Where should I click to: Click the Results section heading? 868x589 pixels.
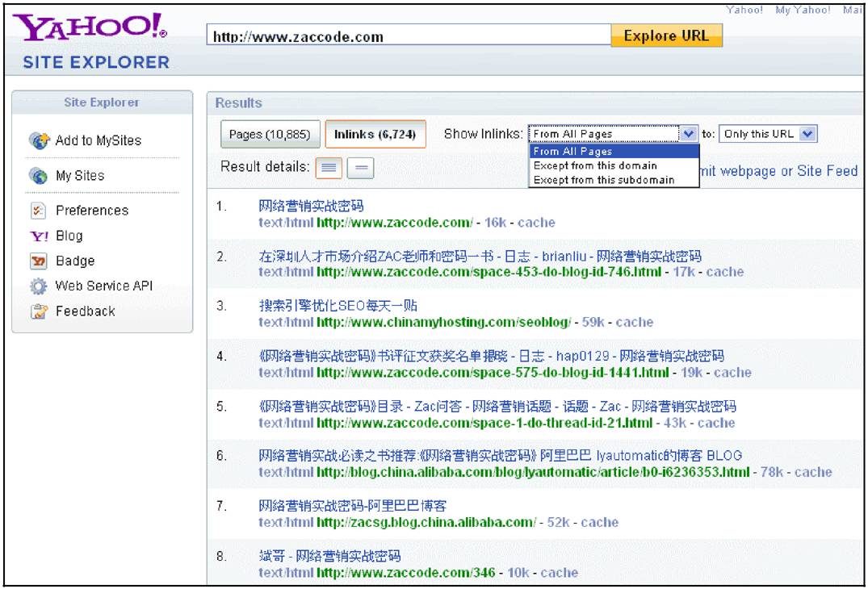[238, 102]
